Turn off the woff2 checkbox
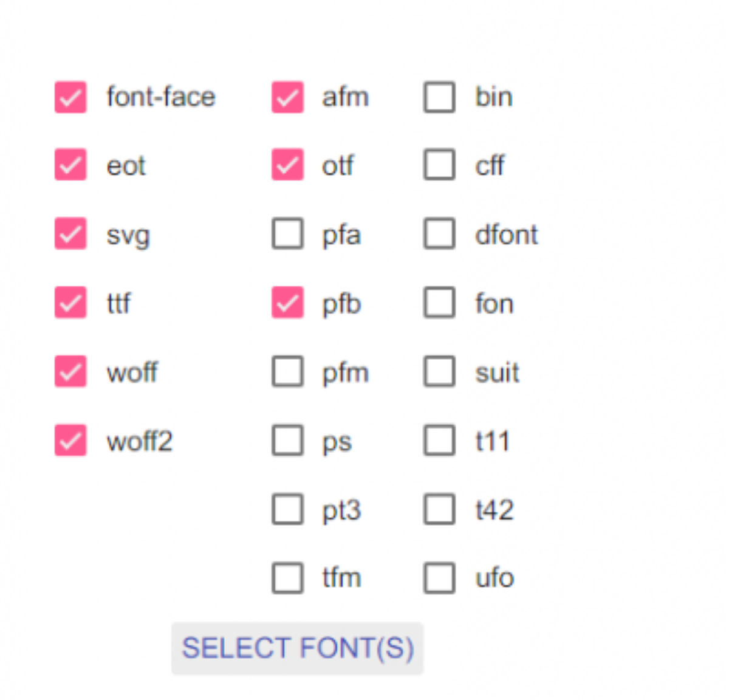The height and width of the screenshot is (700, 729). click(x=70, y=440)
